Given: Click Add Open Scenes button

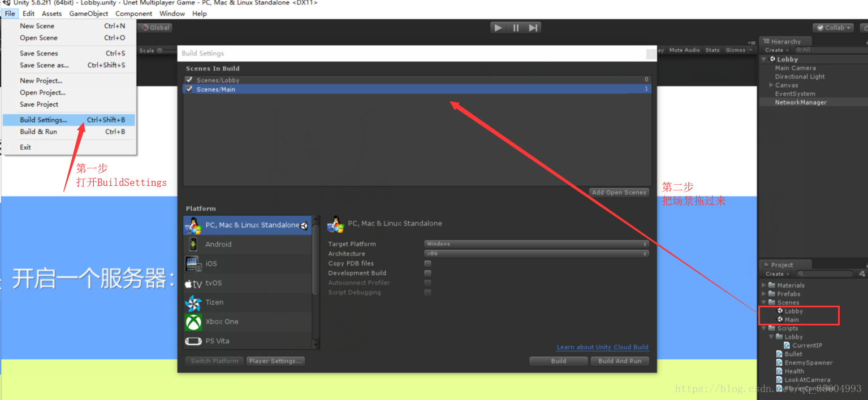Looking at the screenshot, I should point(619,192).
